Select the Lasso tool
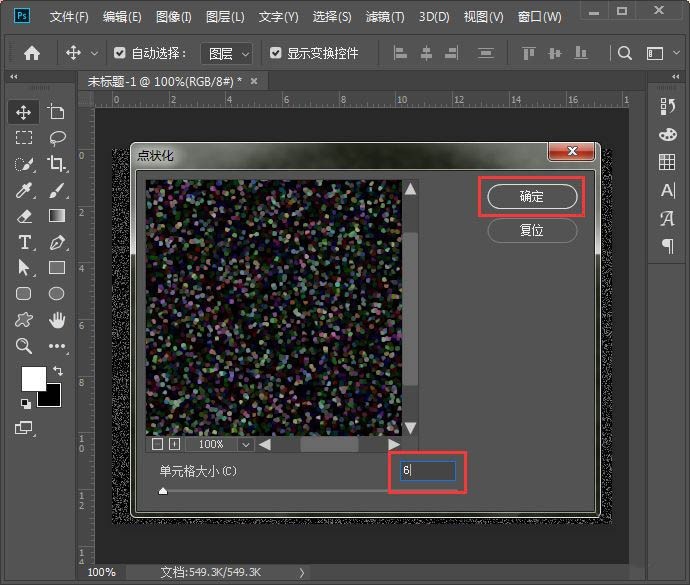Screen dimensions: 690x585 (x=57, y=138)
